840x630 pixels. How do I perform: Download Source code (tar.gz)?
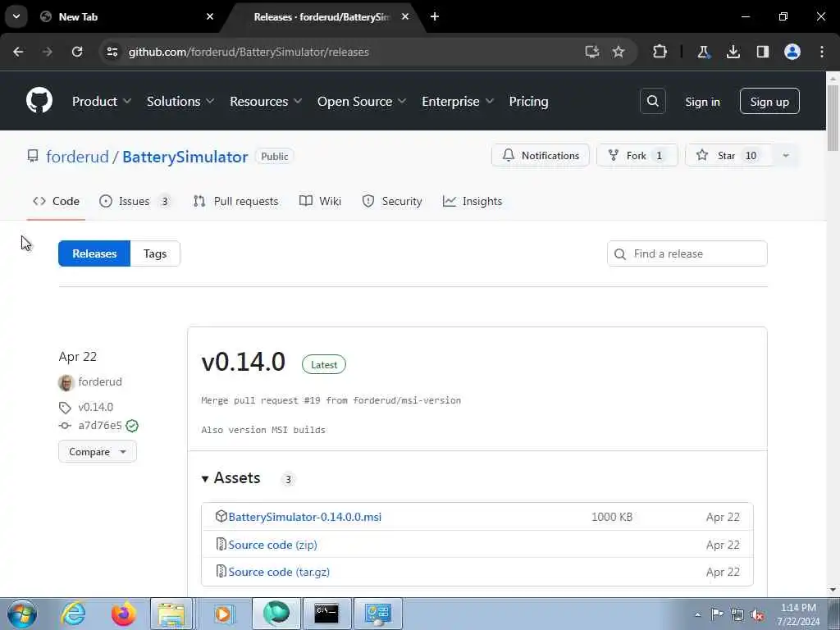(279, 572)
